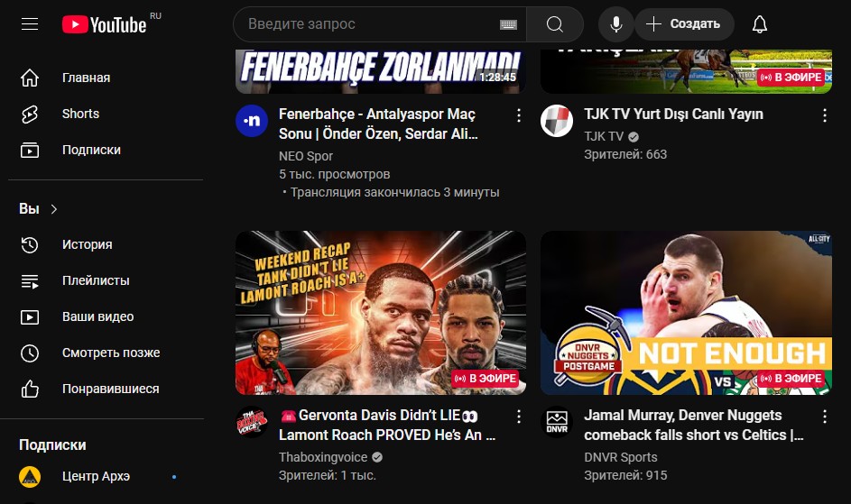
Task: Click В ЭФИРЕ badge on boxing thumbnail
Action: pyautogui.click(x=486, y=379)
